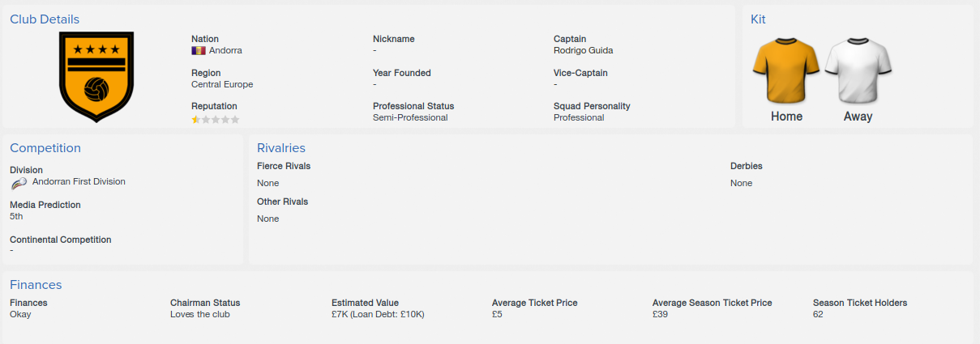Click the Andorra nation name
The height and width of the screenshot is (344, 980).
click(225, 50)
